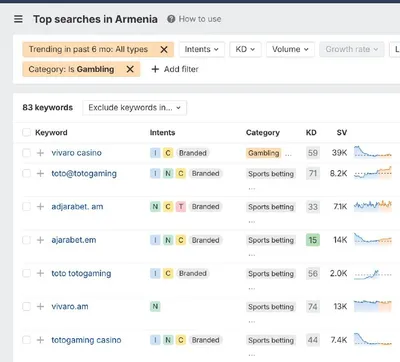This screenshot has height=362, width=400.
Task: Click the plus icon next to vivaro.am
Action: [40, 306]
